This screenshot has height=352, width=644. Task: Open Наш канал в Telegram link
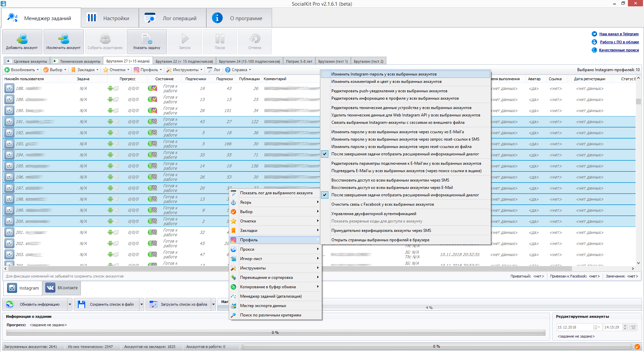coord(619,34)
